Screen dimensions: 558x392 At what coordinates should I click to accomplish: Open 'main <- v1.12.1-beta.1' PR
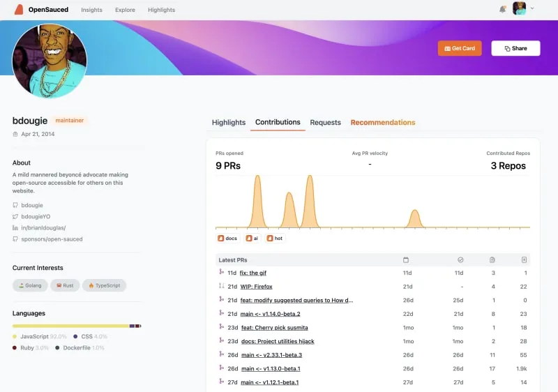tap(270, 382)
